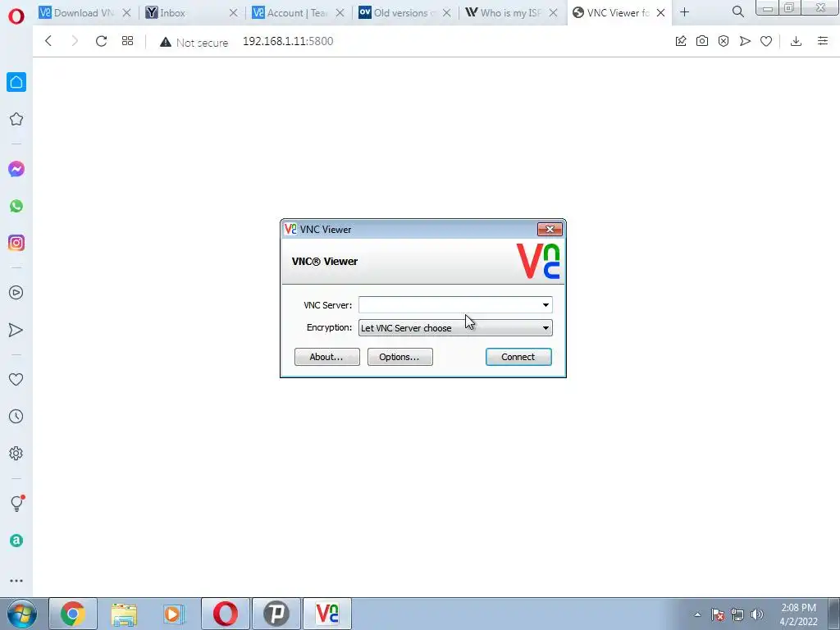Click the volume speaker tray icon

757,614
